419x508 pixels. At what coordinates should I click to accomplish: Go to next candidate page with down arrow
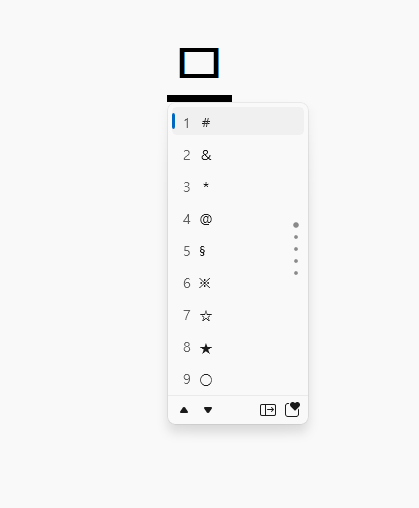(x=208, y=410)
